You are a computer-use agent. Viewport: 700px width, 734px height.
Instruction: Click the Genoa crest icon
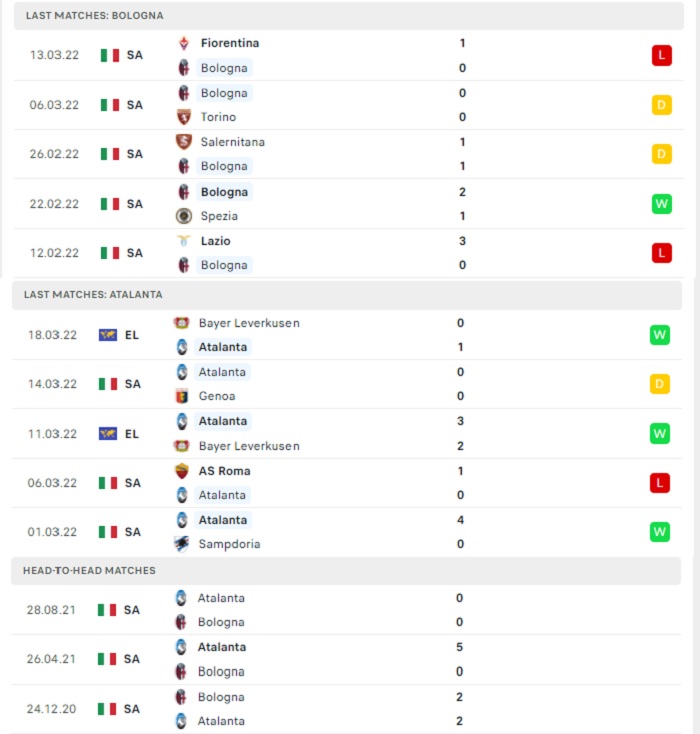pyautogui.click(x=182, y=396)
